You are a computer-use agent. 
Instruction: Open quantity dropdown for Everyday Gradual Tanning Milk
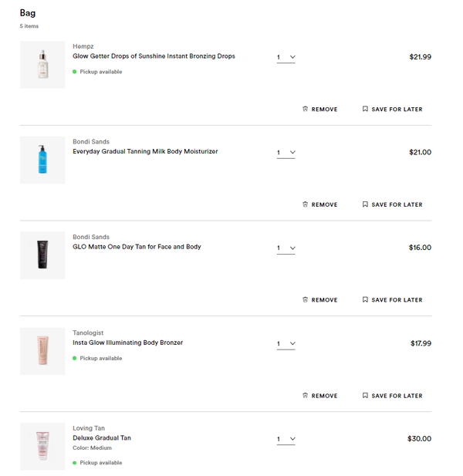(286, 153)
